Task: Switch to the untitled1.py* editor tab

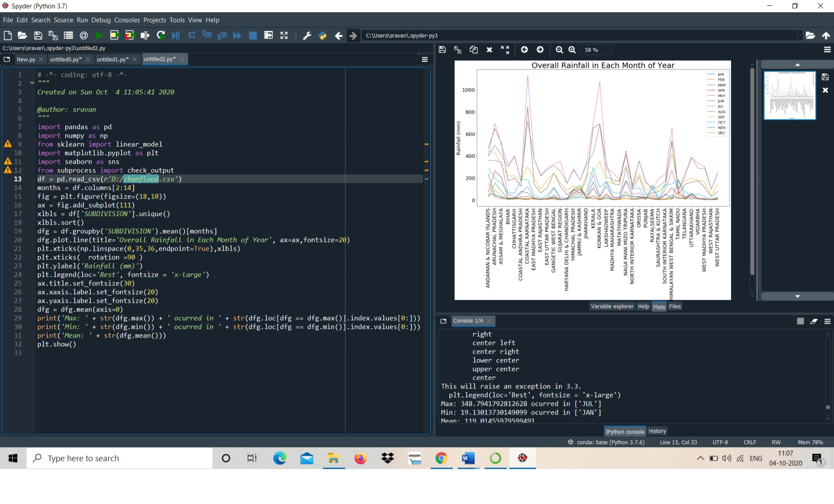Action: tap(112, 60)
